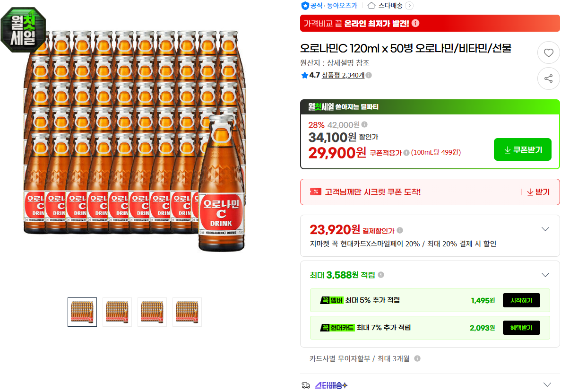Click info icon beside 무이자할부 text
The width and height of the screenshot is (561, 392).
417,358
